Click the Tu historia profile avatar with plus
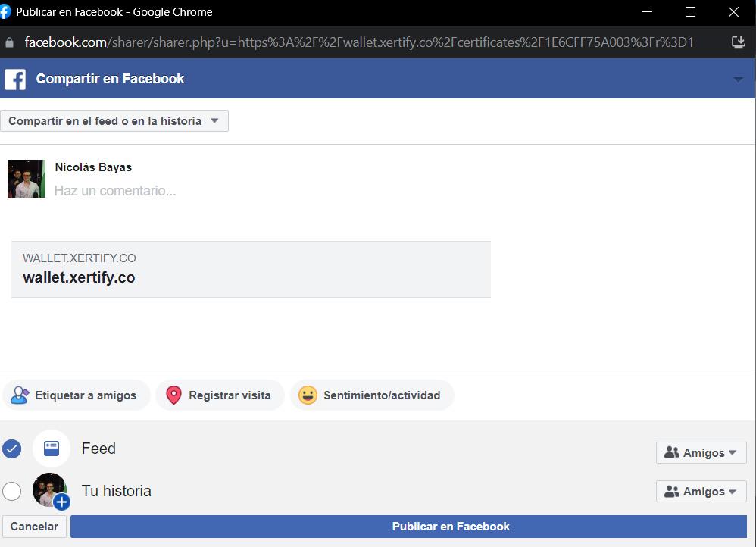756x547 pixels. pos(51,491)
